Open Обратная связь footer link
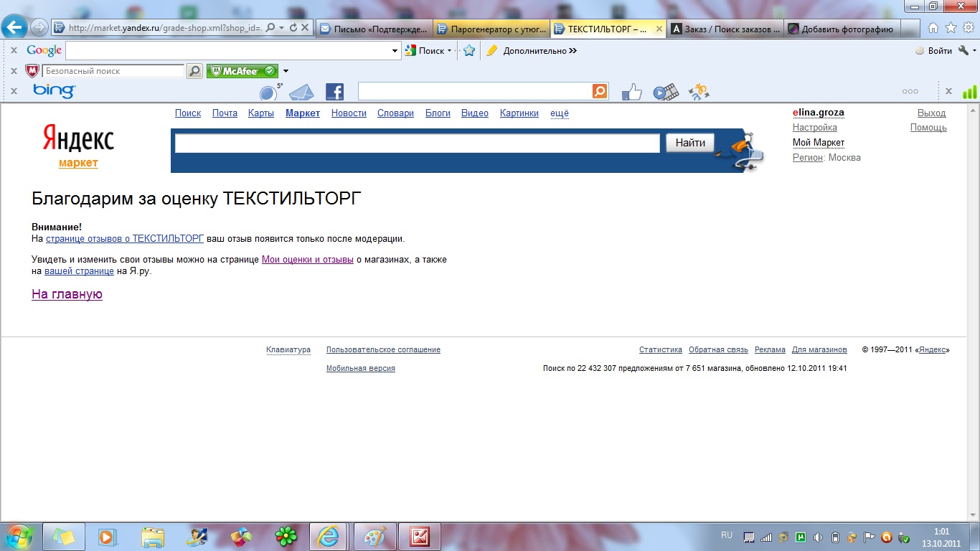Screen dimensions: 980x551 coord(718,349)
